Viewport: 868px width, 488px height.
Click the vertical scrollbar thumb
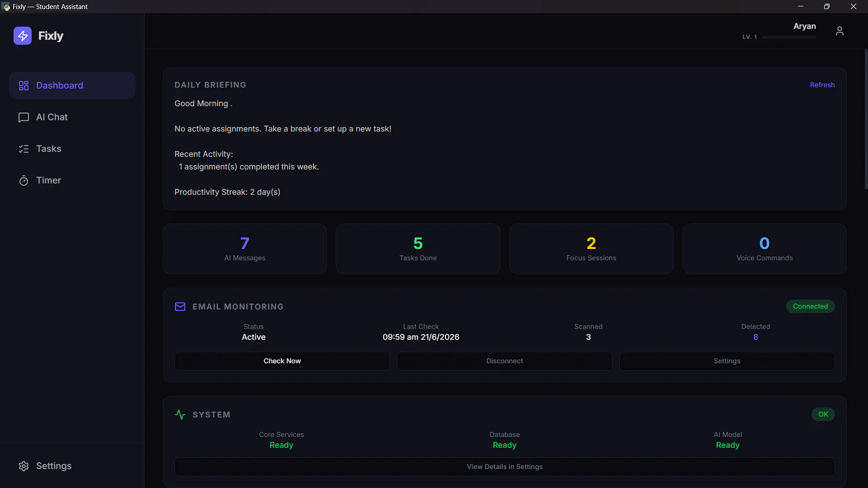pos(866,120)
